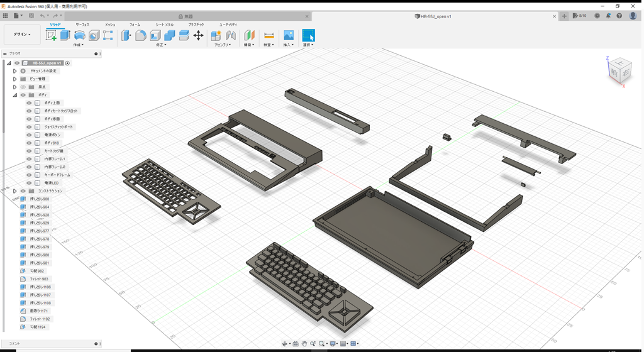Toggle visibility of the 電源LED body
This screenshot has width=644, height=352.
pyautogui.click(x=29, y=183)
